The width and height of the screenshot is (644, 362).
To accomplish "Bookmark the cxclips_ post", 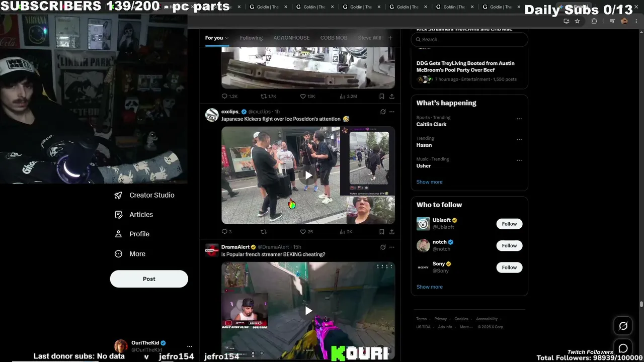I will (x=382, y=232).
